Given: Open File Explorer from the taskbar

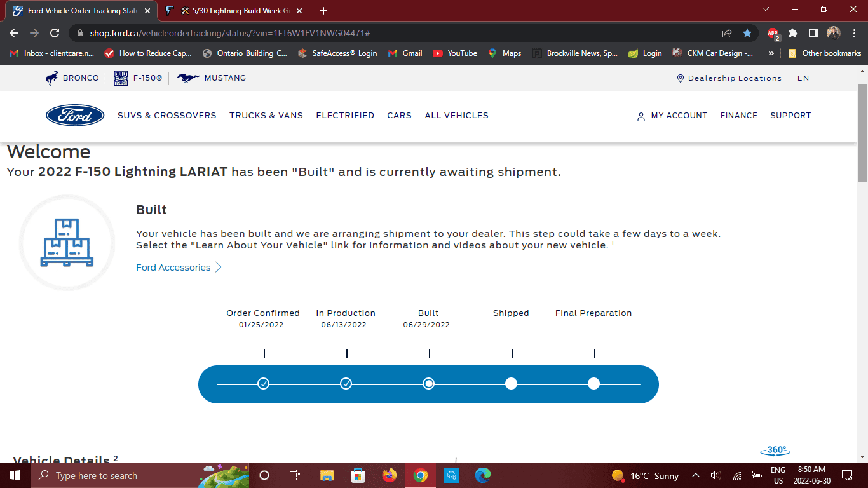Looking at the screenshot, I should pos(327,475).
